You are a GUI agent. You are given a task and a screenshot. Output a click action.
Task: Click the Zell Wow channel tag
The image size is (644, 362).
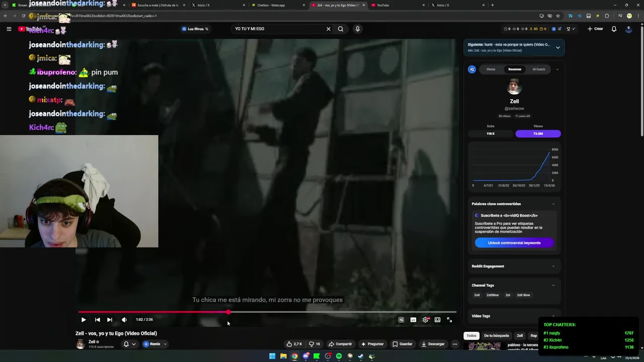(x=523, y=295)
